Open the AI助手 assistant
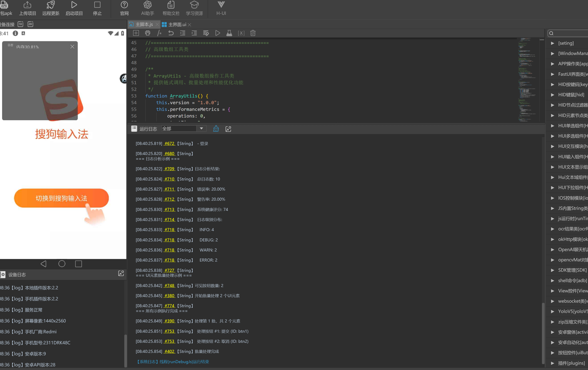 pos(148,8)
